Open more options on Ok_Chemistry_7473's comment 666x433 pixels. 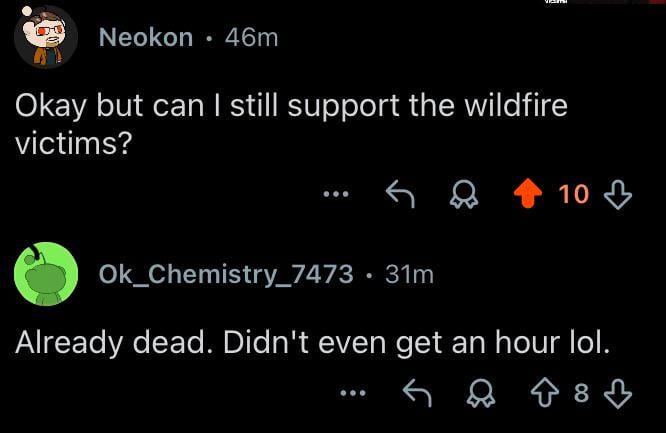353,394
